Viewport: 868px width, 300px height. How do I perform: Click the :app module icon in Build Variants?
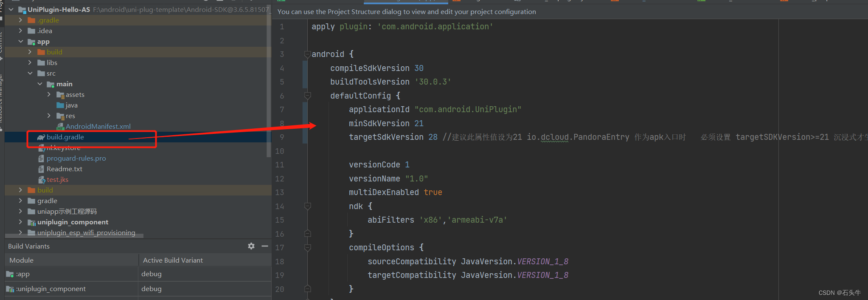(x=10, y=274)
